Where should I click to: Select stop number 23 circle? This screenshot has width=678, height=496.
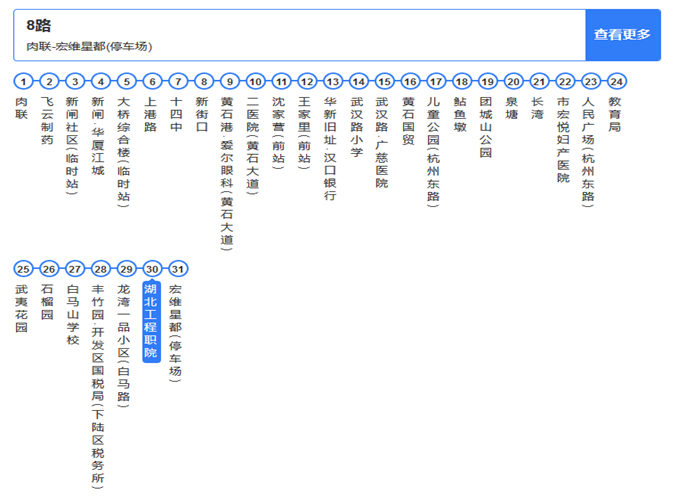click(590, 81)
